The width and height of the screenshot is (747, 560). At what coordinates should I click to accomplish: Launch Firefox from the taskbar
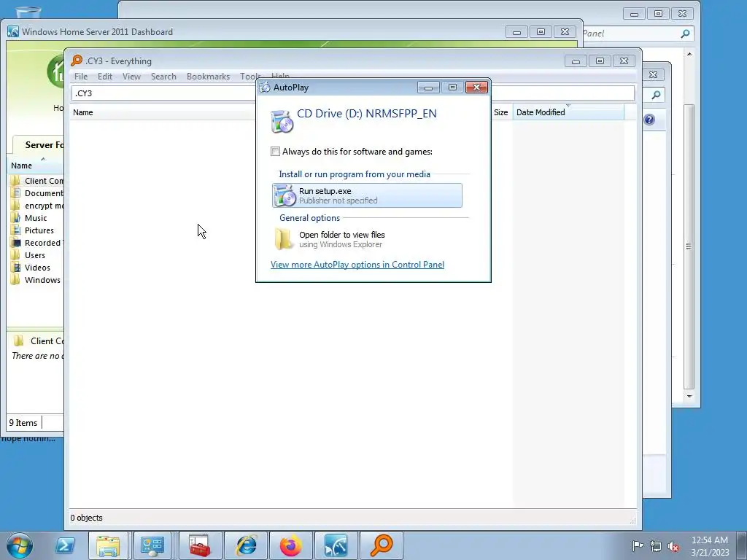coord(290,545)
